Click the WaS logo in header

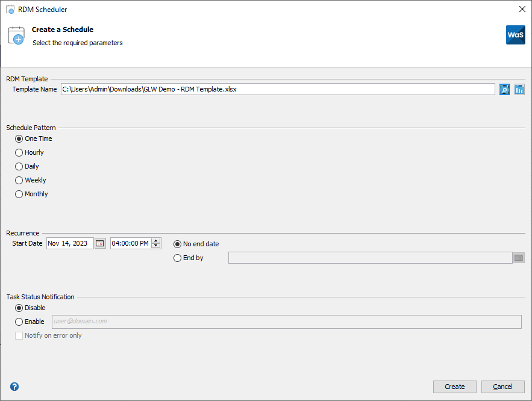click(515, 35)
